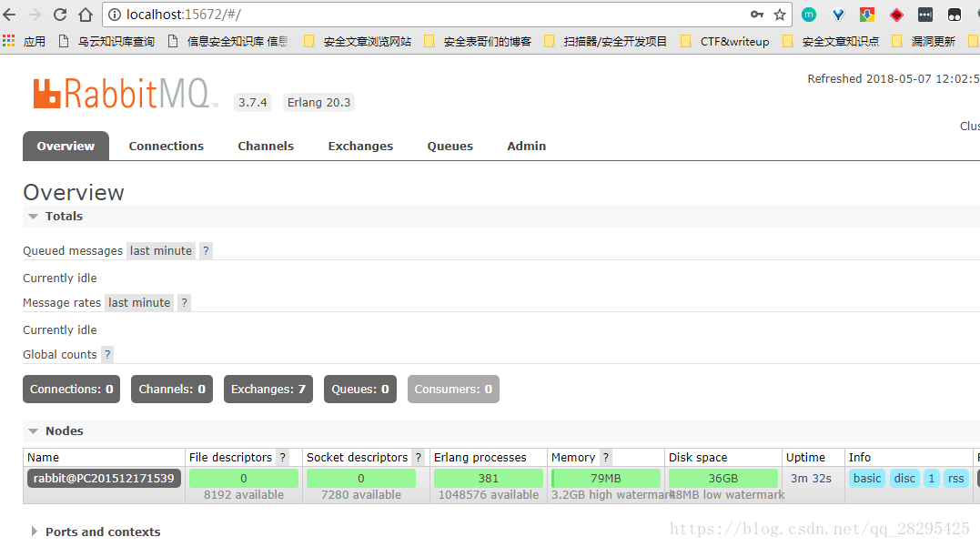
Task: Reload the page with refresh icon
Action: [60, 15]
